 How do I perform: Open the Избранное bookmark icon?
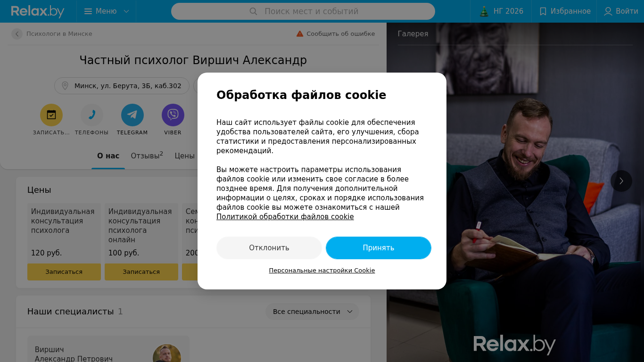(x=543, y=11)
